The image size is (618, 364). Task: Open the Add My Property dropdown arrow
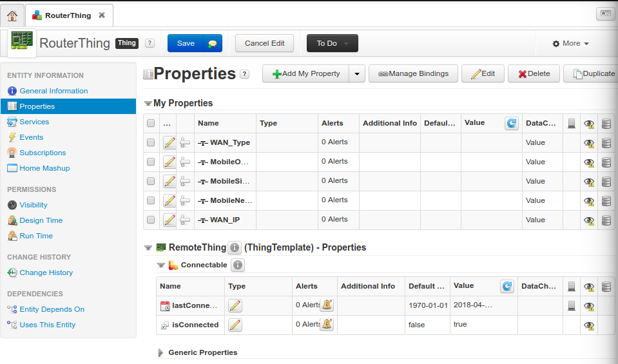[x=357, y=73]
